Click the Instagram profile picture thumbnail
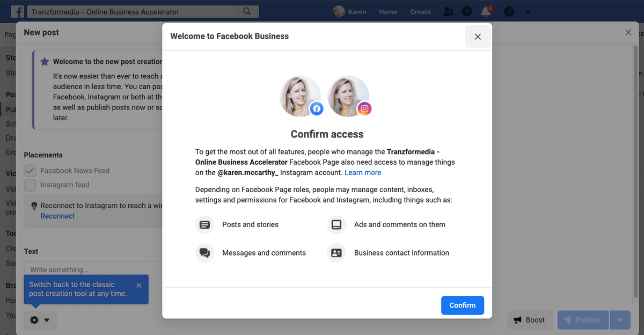This screenshot has height=335, width=644. pos(349,96)
